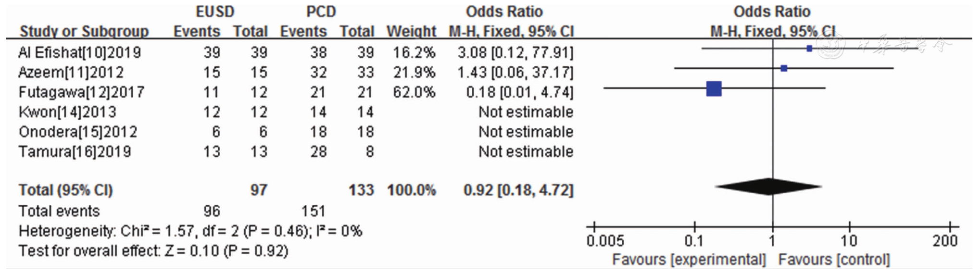The width and height of the screenshot is (980, 274).
Task: Click the black diamond pooled estimate
Action: click(x=769, y=187)
